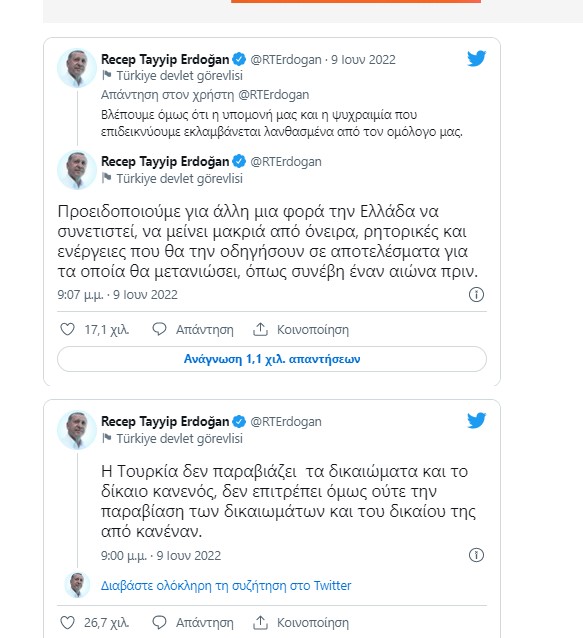Image resolution: width=583 pixels, height=638 pixels.
Task: Open the info icon beside 9:00 μ.μ. timestamp
Action: (x=476, y=555)
